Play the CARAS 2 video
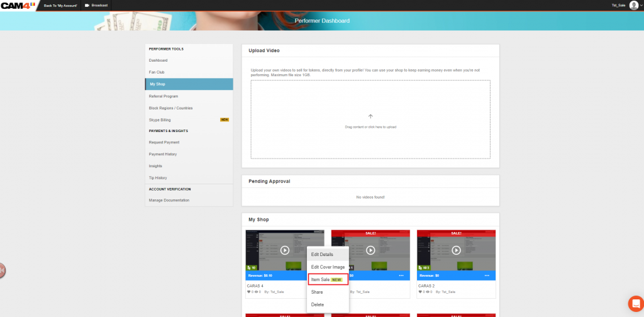The height and width of the screenshot is (317, 644). (456, 250)
